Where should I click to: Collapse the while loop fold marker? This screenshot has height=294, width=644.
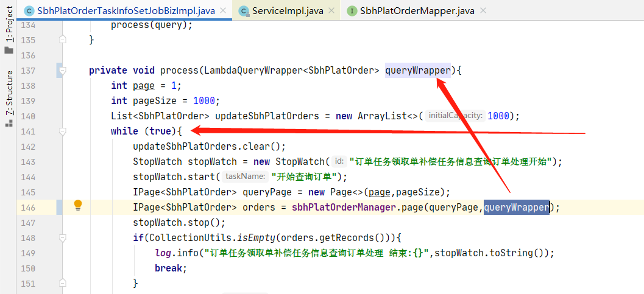(62, 131)
